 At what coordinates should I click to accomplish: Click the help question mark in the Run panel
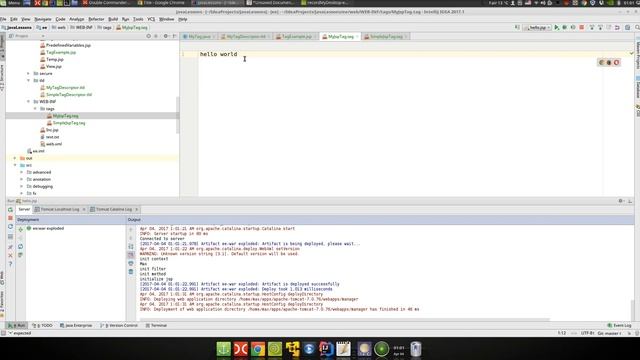coord(10,264)
